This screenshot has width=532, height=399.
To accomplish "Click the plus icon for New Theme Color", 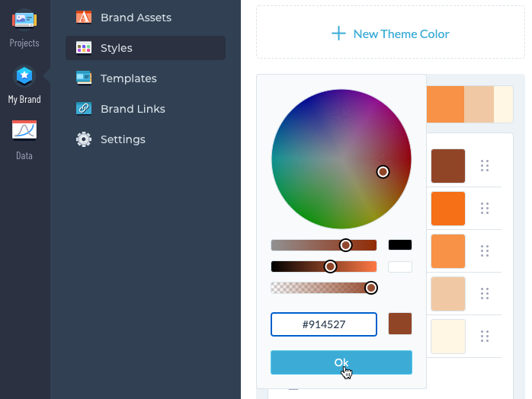I will click(338, 34).
